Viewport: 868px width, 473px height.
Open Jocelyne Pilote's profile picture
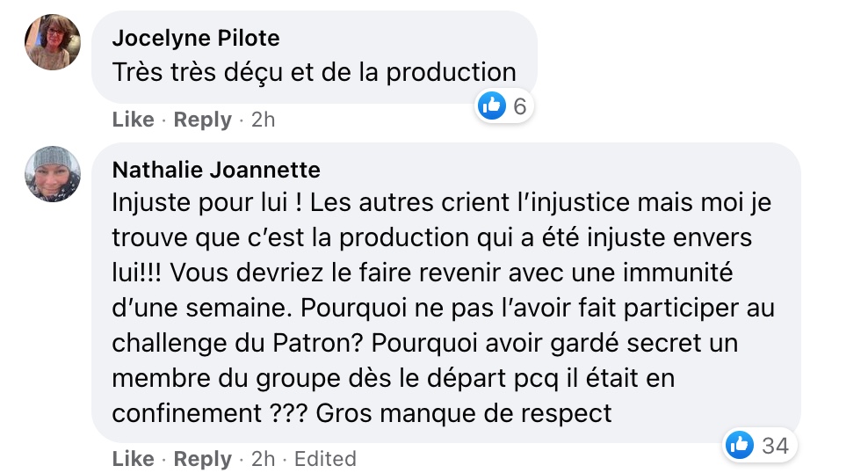tap(53, 42)
